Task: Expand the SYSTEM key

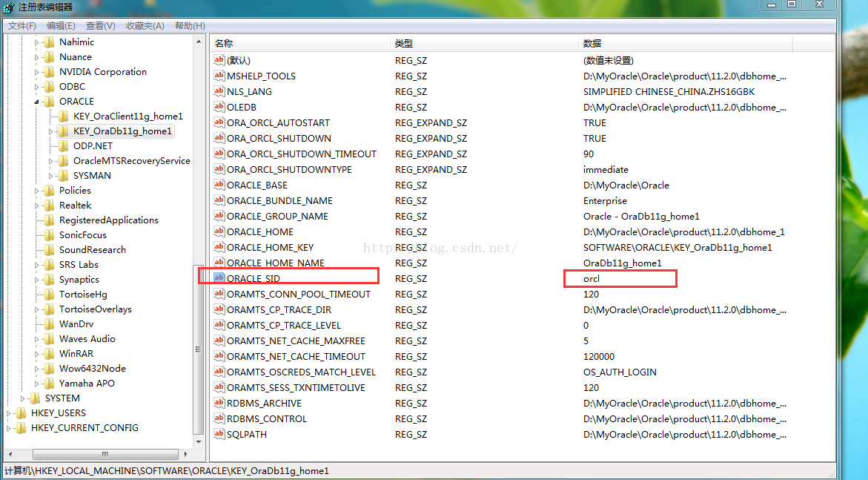Action: (x=22, y=398)
